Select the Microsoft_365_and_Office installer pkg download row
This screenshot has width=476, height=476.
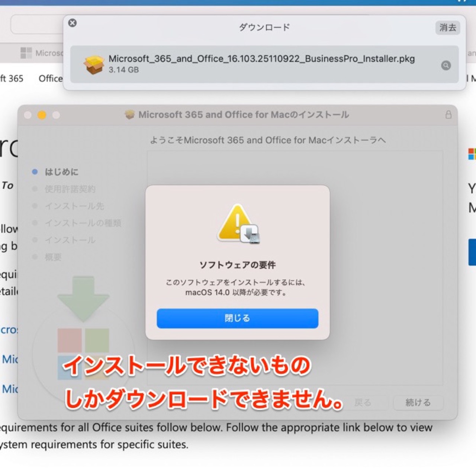[x=264, y=64]
